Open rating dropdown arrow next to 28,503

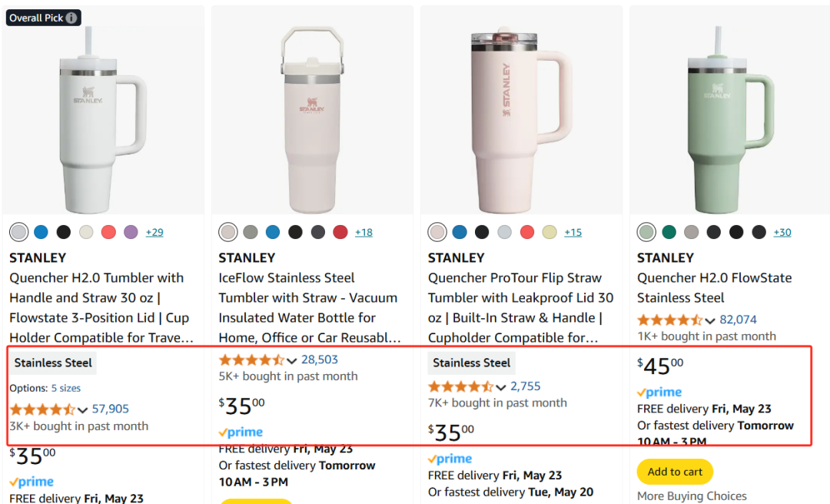click(292, 360)
